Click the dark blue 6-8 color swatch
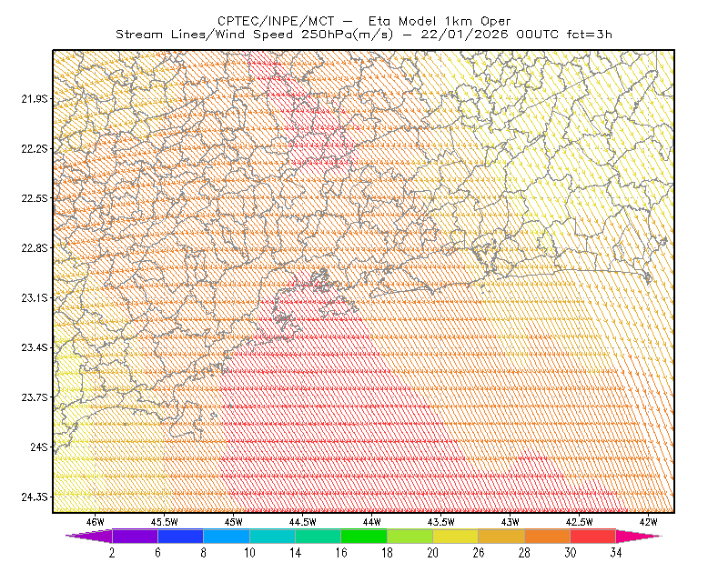The width and height of the screenshot is (728, 562). 180,536
